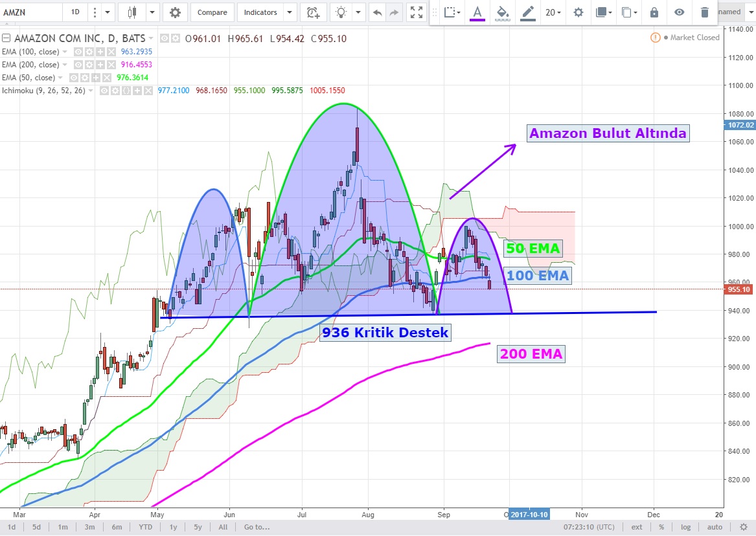Open chart properties gear in top toolbar
This screenshot has width=756, height=536.
175,12
